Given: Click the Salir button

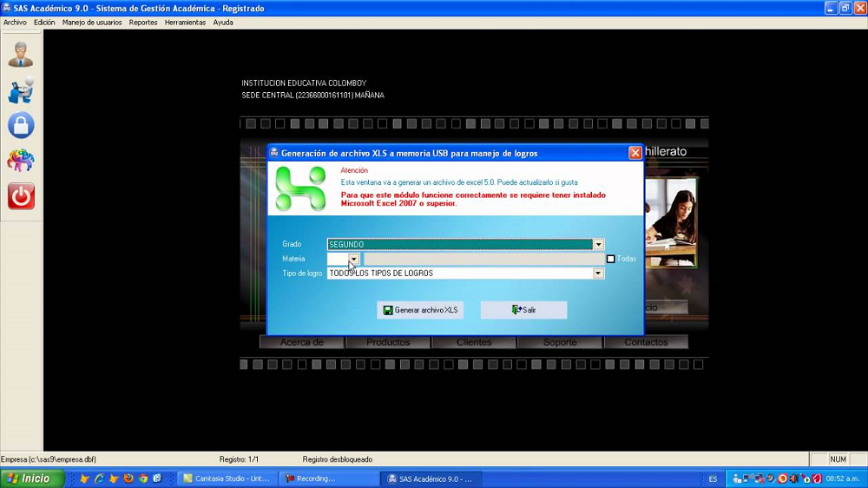Looking at the screenshot, I should pyautogui.click(x=523, y=310).
